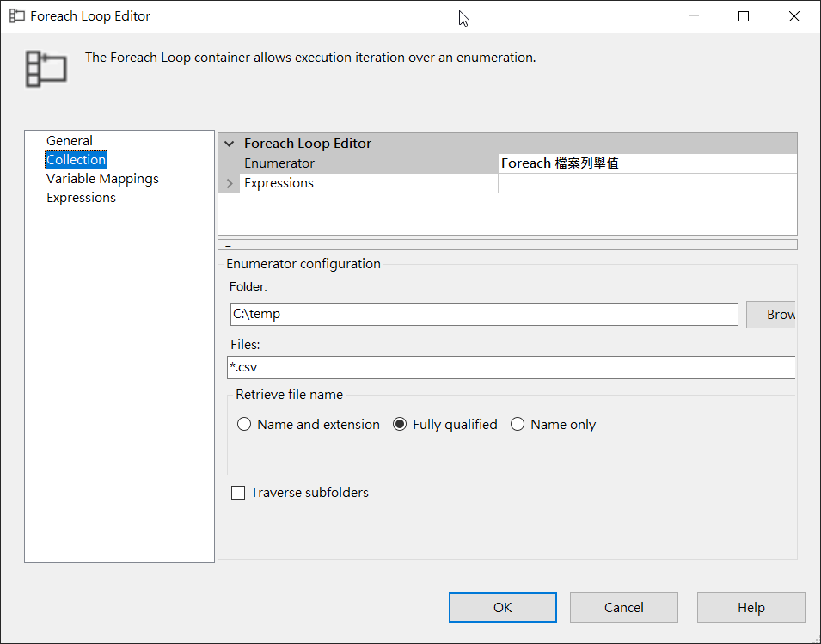Enable the Traverse subfolders checkbox

(238, 494)
